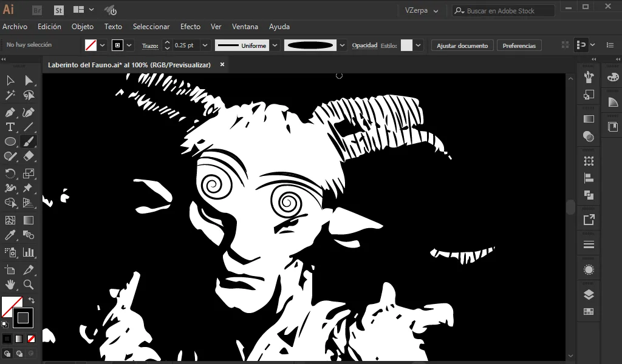Open fill color dropdown in control bar

coord(102,45)
